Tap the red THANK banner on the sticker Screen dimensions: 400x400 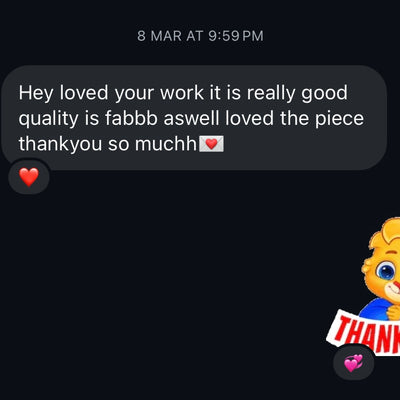click(364, 332)
